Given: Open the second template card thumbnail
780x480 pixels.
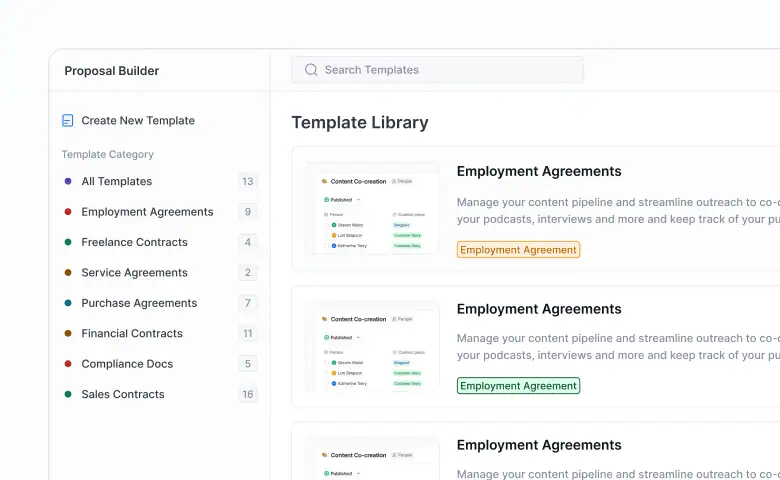Looking at the screenshot, I should tap(373, 345).
